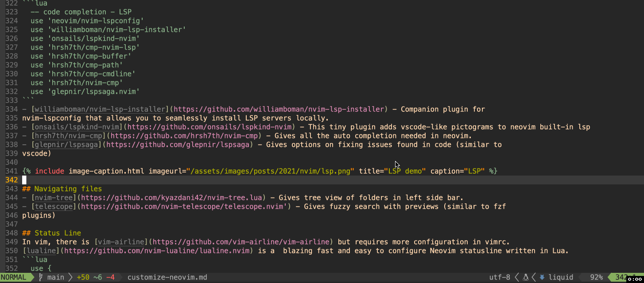Click the [nvim-tree] link text
The width and height of the screenshot is (644, 283).
(53, 198)
